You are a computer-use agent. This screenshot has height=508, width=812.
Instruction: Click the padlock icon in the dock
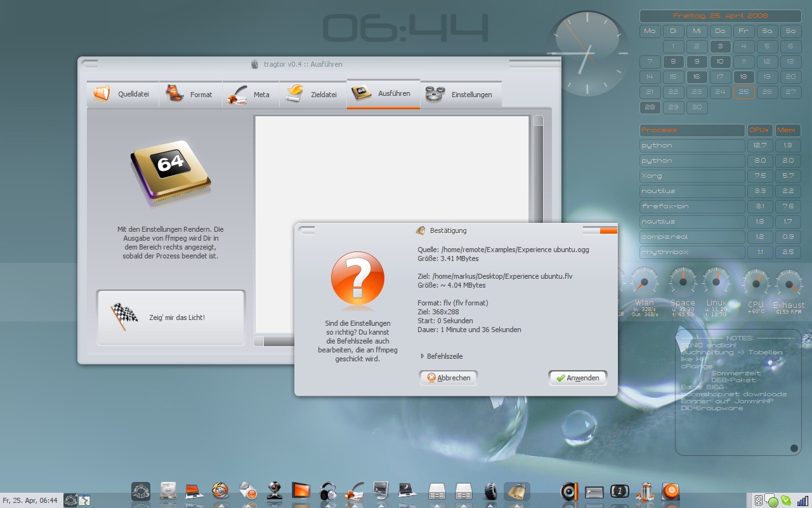[516, 491]
